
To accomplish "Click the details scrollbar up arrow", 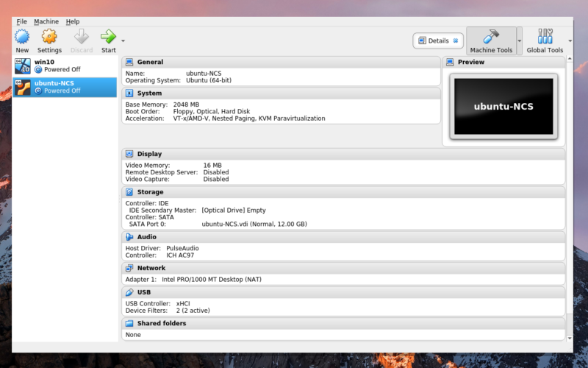I will (570, 59).
